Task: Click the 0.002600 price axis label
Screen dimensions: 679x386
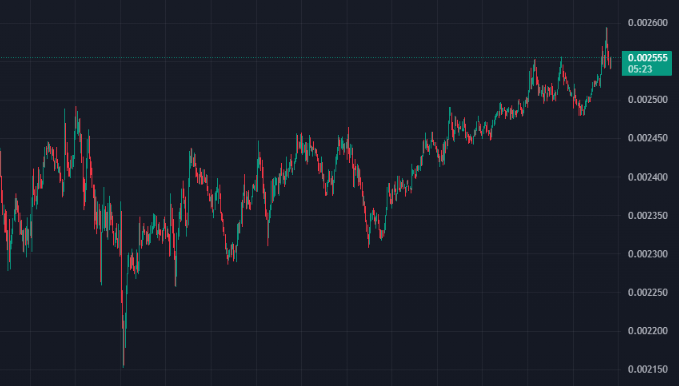Action: click(647, 23)
